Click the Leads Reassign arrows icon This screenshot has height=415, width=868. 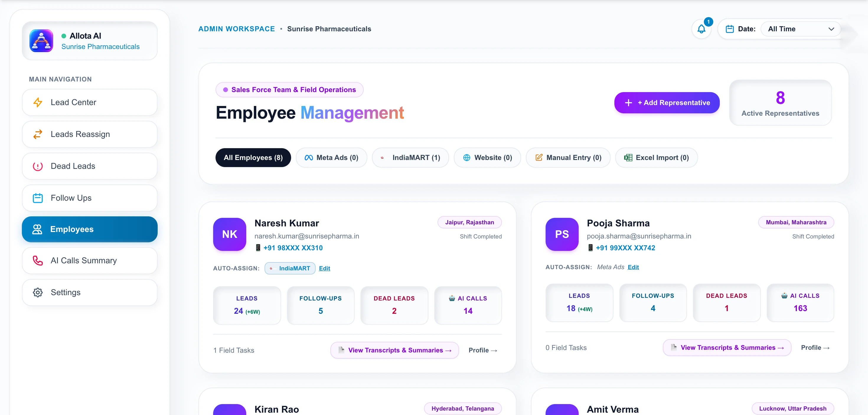pyautogui.click(x=38, y=134)
